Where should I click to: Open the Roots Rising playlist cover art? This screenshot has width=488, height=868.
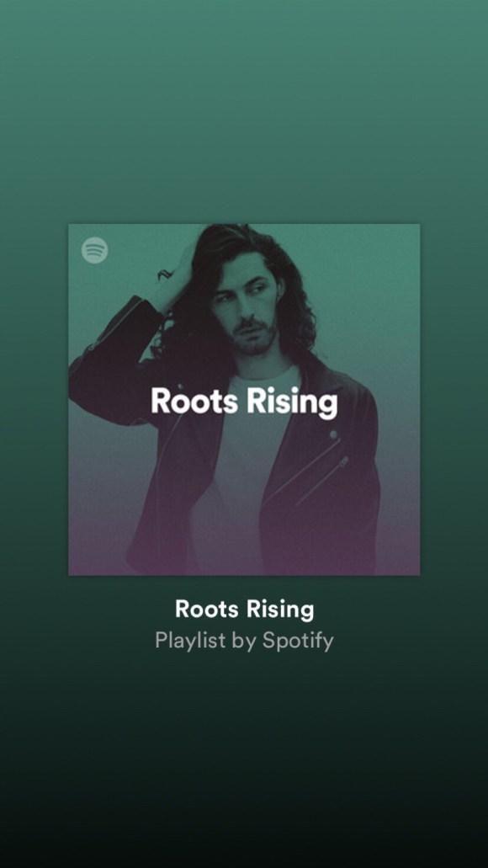coord(244,399)
